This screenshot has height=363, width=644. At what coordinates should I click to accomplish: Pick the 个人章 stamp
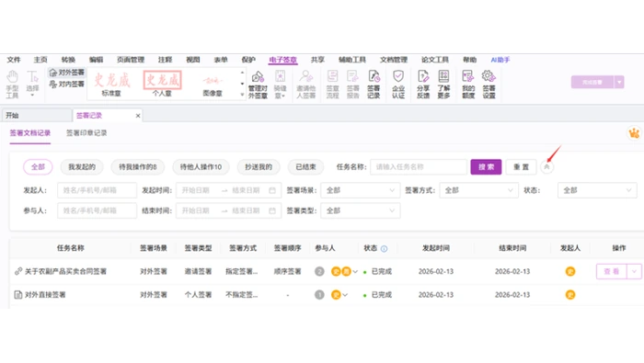(162, 84)
